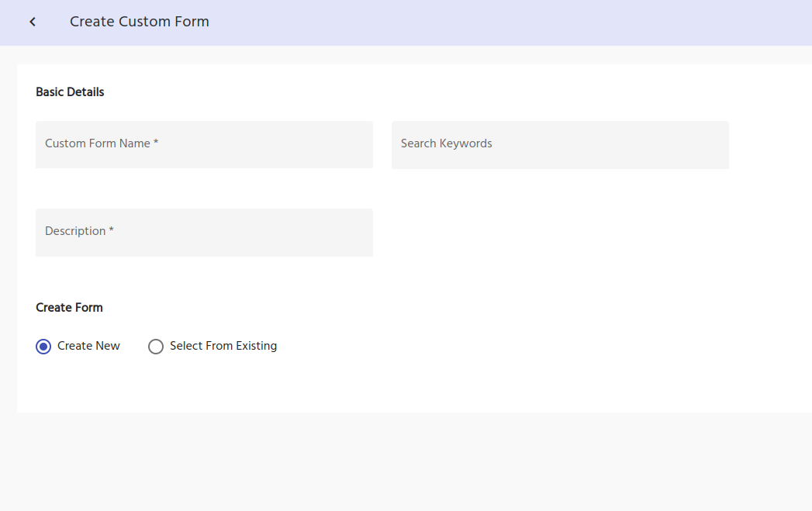Activate the Description input field
812x511 pixels.
pyautogui.click(x=204, y=233)
